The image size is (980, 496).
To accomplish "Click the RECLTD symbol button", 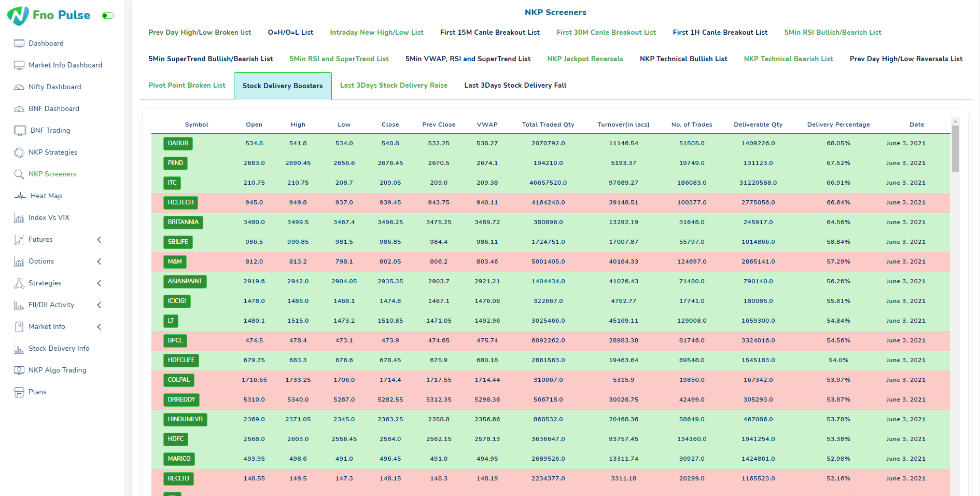I will [178, 478].
